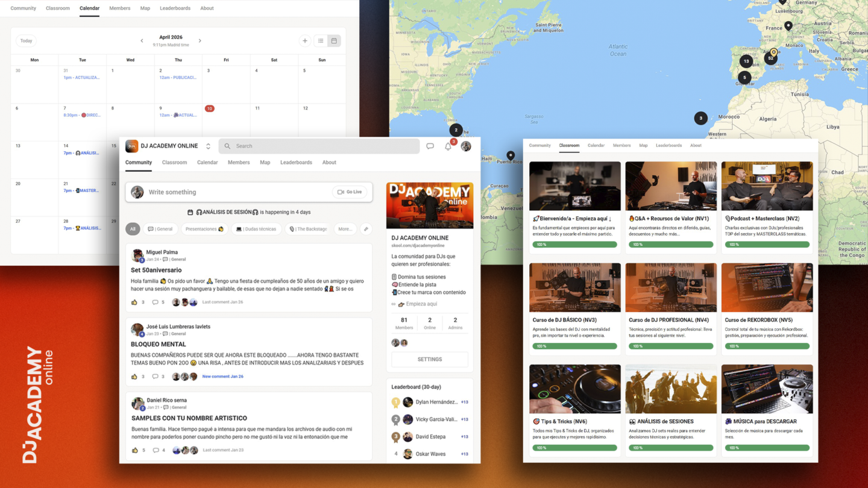Open the MÚSICA para DESCARGAR course title
The width and height of the screenshot is (868, 488).
pyautogui.click(x=760, y=422)
